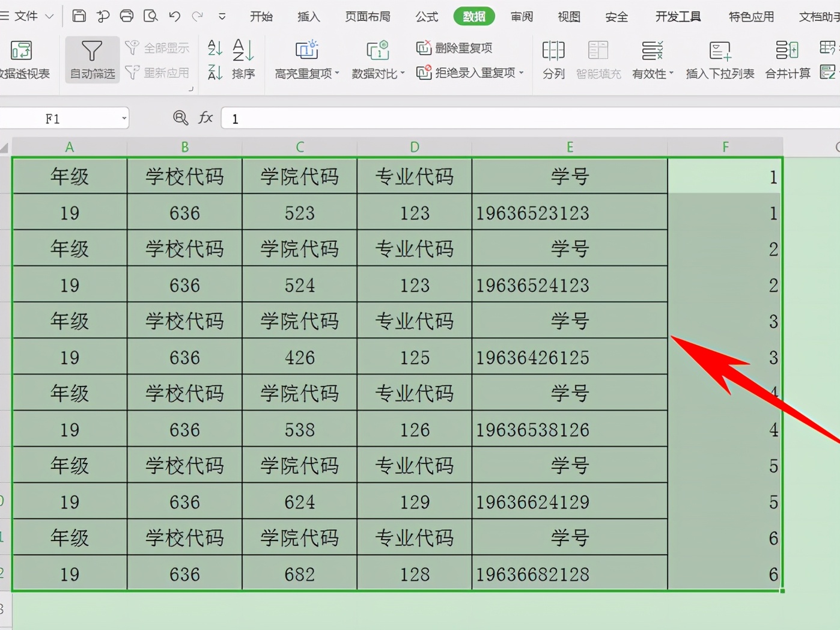Select column C header
Viewport: 840px width, 630px height.
(x=300, y=147)
